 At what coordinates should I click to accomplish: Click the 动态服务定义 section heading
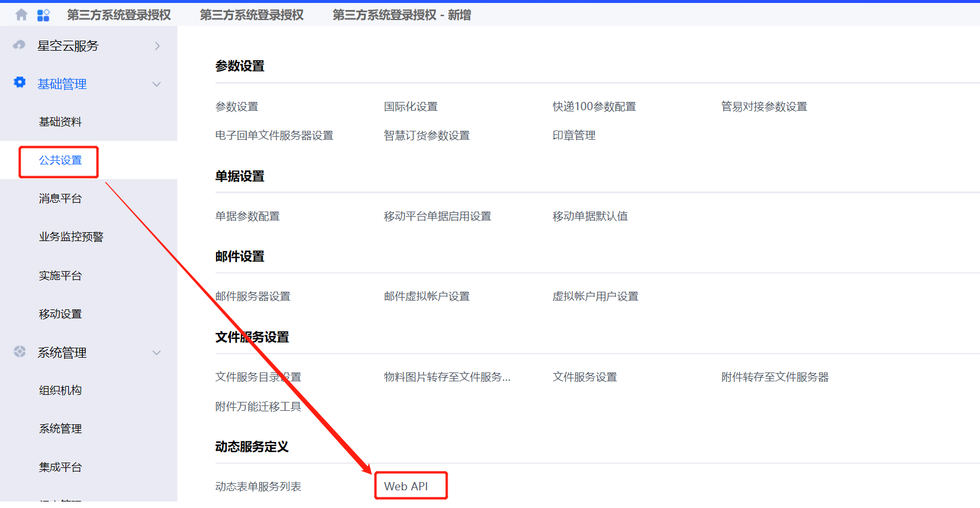pos(252,447)
